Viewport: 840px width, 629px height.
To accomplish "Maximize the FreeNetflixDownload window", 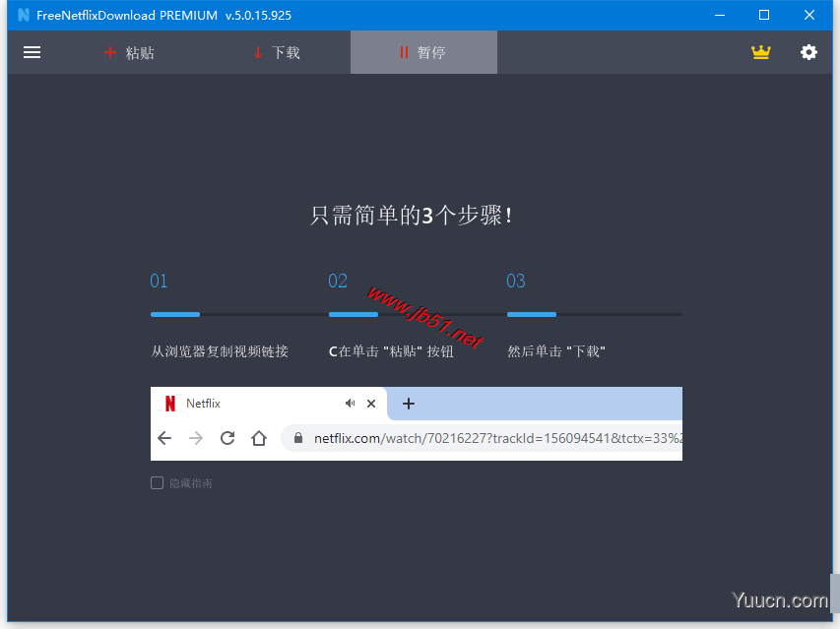I will [x=764, y=15].
